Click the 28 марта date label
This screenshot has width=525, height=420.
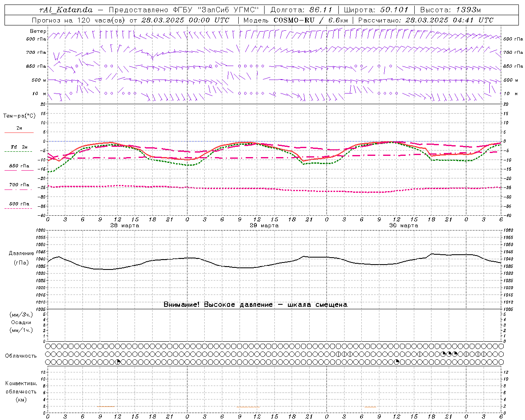coord(125,226)
